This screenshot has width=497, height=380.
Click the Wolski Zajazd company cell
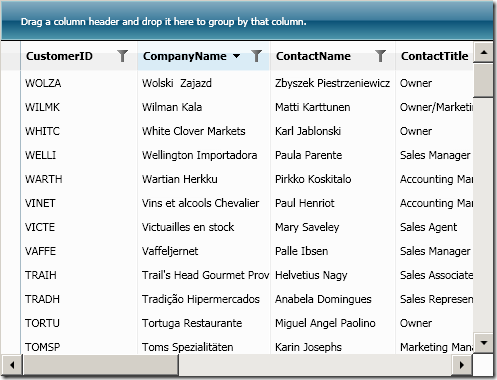tap(204, 83)
